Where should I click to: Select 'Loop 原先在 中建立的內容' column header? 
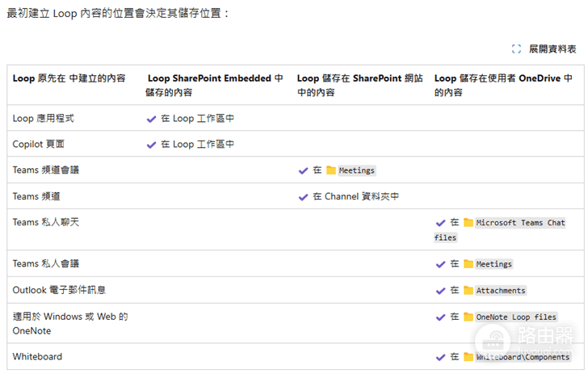pos(69,78)
